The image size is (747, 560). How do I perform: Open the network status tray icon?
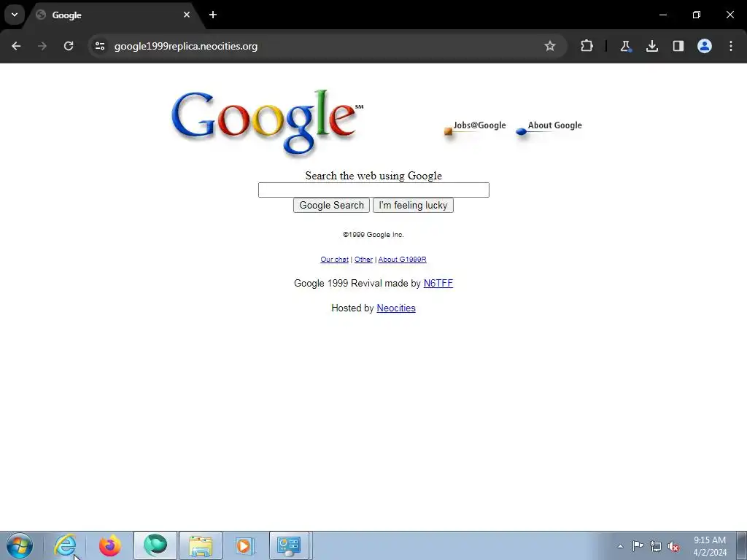656,546
